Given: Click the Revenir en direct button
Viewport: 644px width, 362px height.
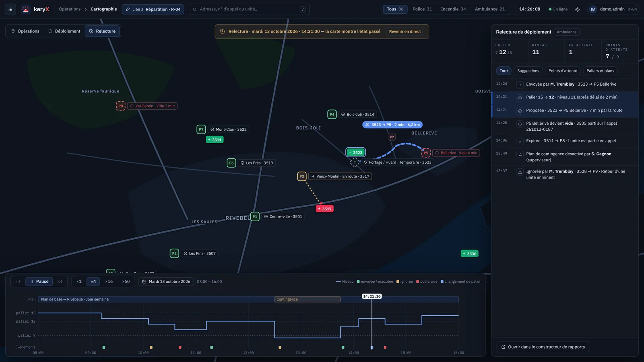Looking at the screenshot, I should (405, 31).
